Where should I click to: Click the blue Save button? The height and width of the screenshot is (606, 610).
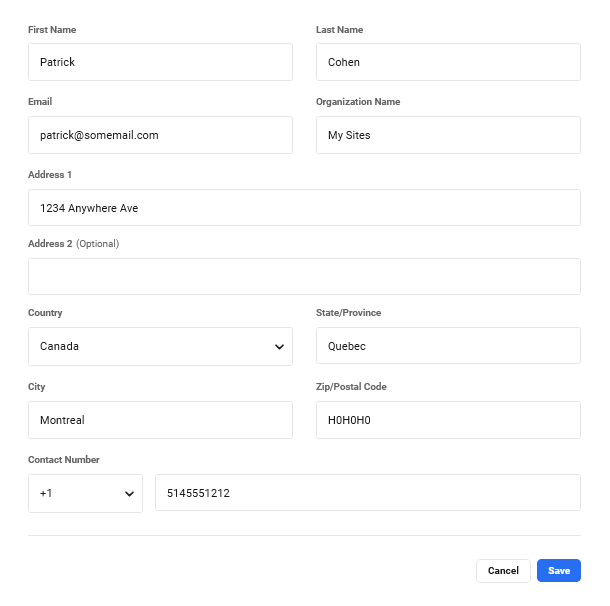pyautogui.click(x=559, y=571)
